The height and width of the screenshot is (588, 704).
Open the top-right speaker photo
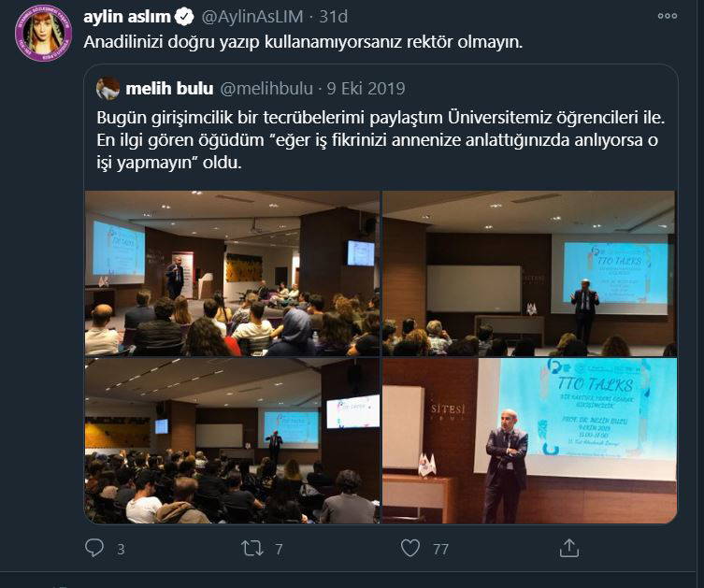(529, 273)
